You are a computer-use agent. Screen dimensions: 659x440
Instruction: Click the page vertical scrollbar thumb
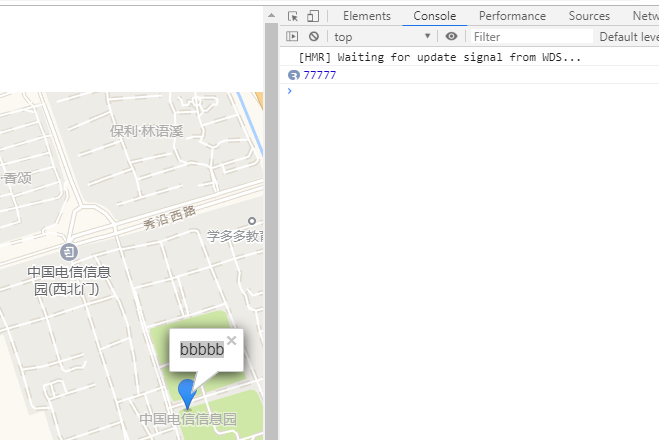click(272, 231)
